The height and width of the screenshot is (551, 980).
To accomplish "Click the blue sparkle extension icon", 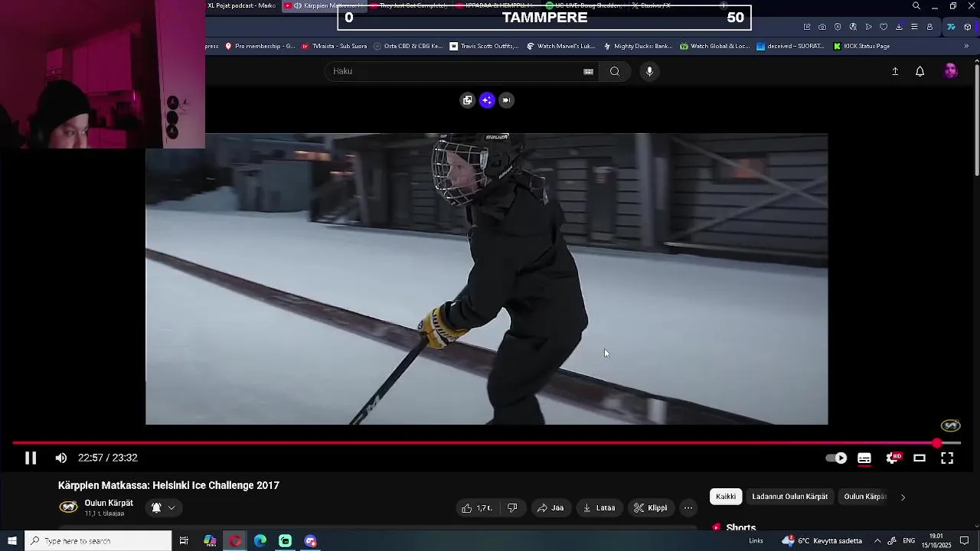I will click(487, 100).
